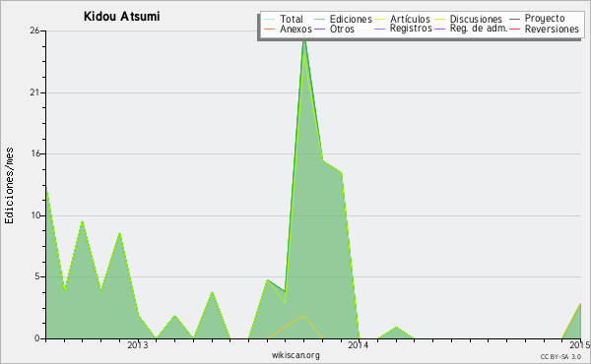Image resolution: width=591 pixels, height=364 pixels.
Task: Click the y-axis value 16
Action: point(34,153)
